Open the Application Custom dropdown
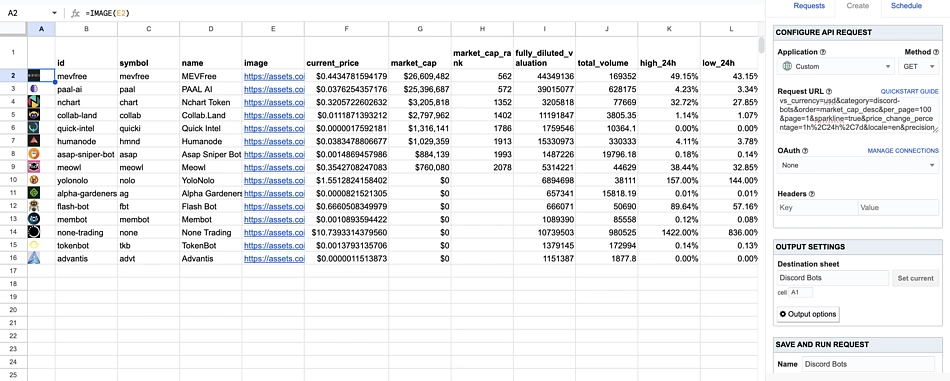950x381 pixels. coord(835,66)
